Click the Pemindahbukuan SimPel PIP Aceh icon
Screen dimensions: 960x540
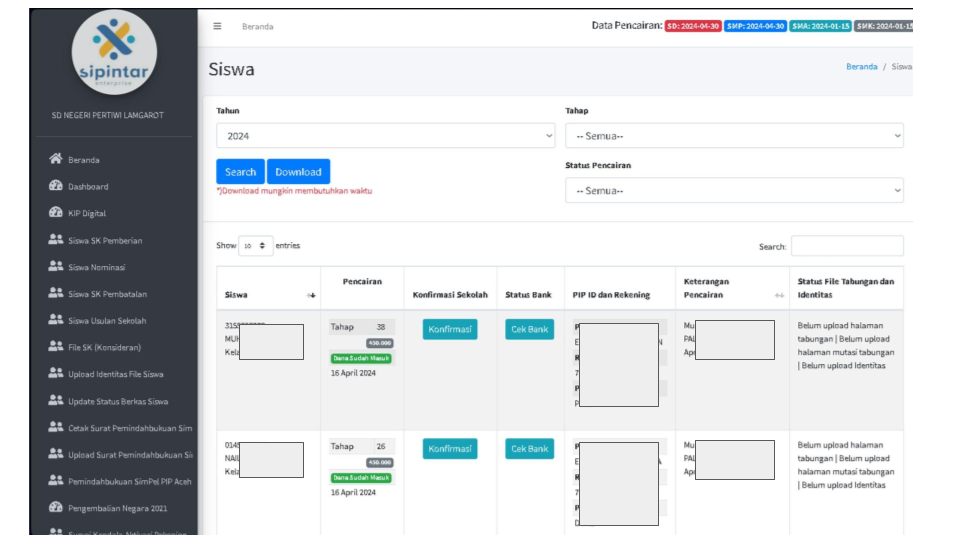[x=56, y=481]
